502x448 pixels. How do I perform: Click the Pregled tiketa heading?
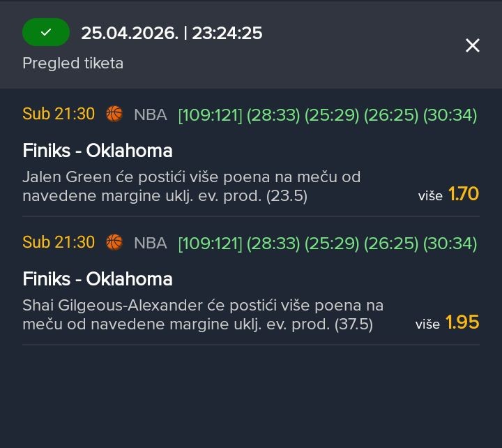point(73,63)
